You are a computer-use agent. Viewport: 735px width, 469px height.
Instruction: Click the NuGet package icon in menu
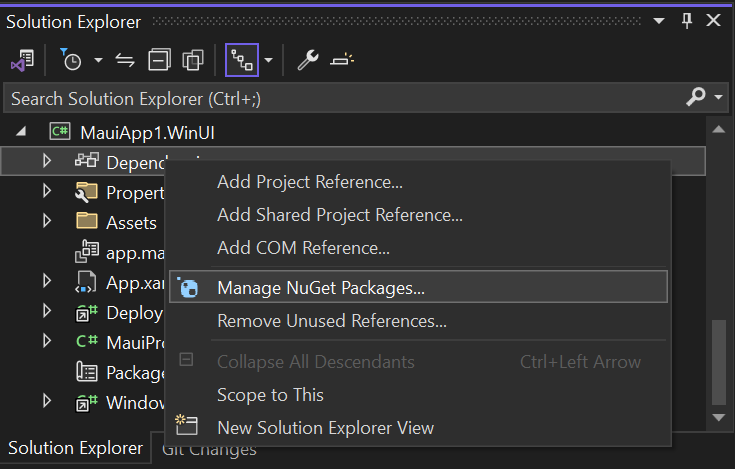(188, 287)
